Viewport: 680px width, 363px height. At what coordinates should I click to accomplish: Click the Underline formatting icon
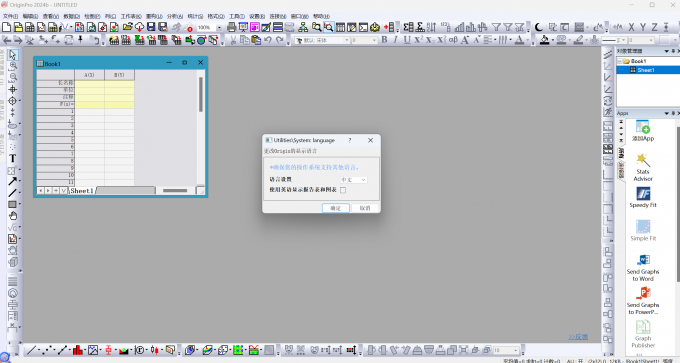(406, 40)
